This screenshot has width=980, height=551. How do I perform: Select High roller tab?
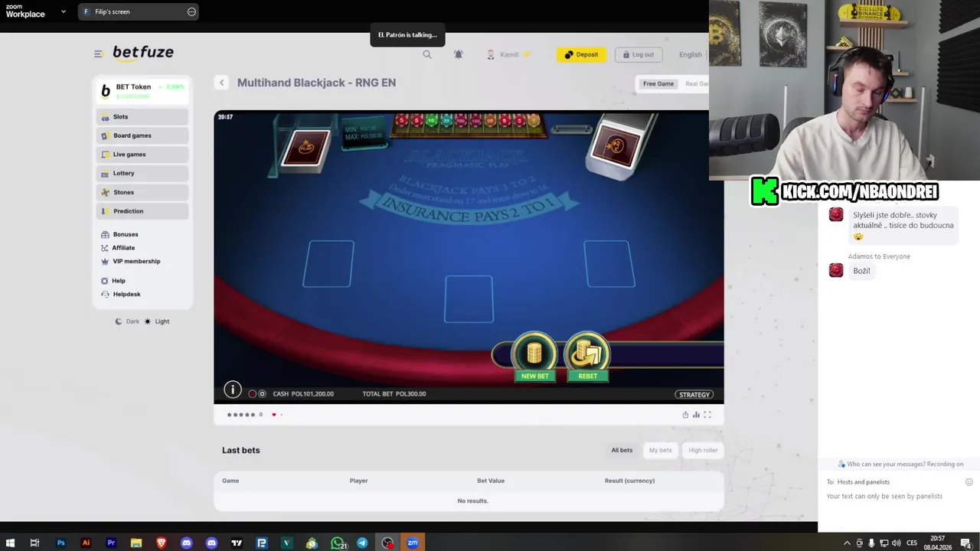coord(703,450)
